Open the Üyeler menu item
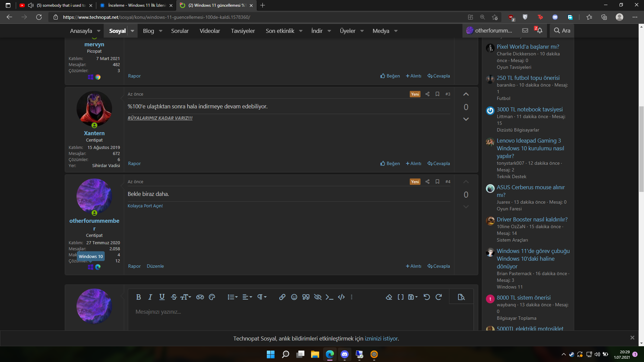 [x=347, y=31]
